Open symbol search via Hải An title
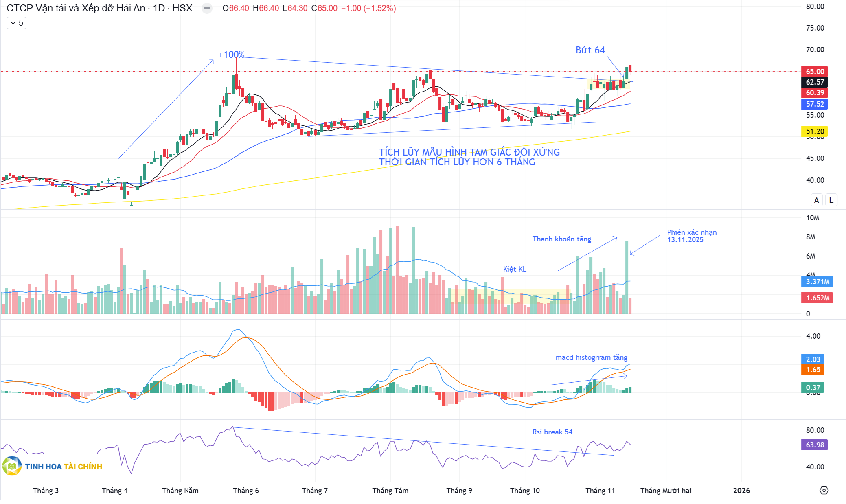 pos(75,8)
